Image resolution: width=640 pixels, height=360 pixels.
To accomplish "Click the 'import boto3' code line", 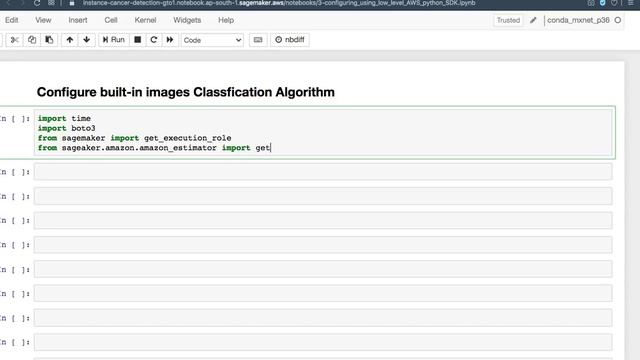I will (67, 128).
